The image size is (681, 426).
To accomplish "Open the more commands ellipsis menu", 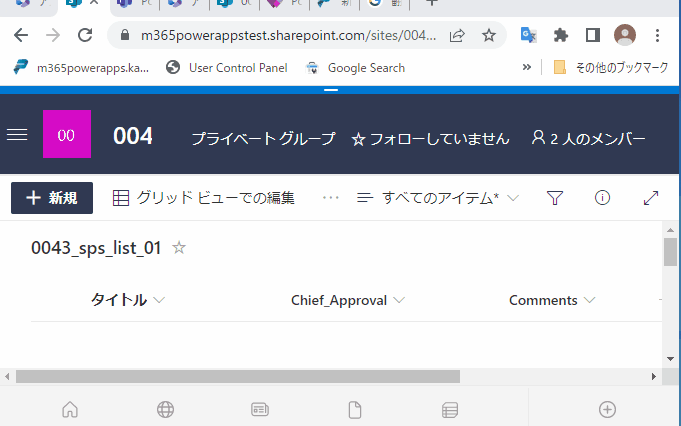I will [x=331, y=198].
